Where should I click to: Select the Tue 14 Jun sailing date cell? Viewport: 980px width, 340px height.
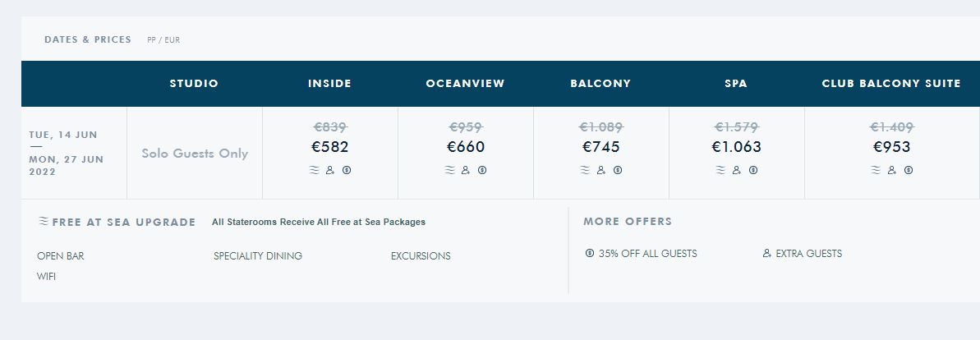coord(74,153)
